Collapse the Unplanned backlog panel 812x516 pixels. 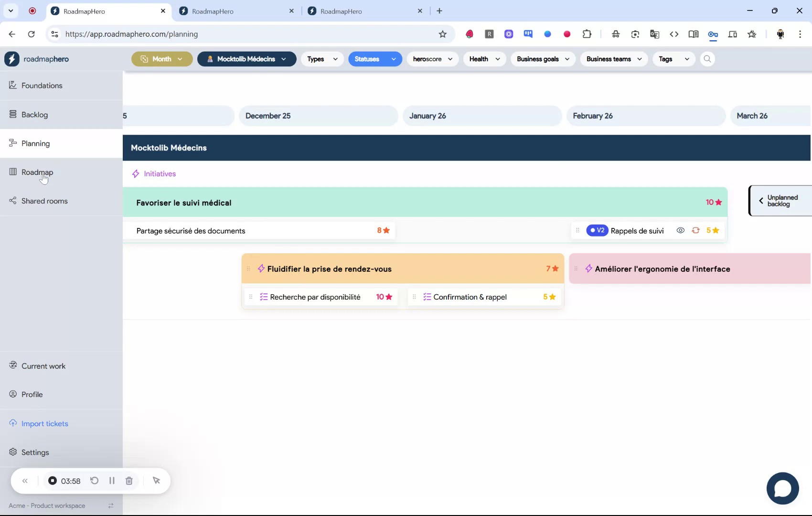[761, 201]
